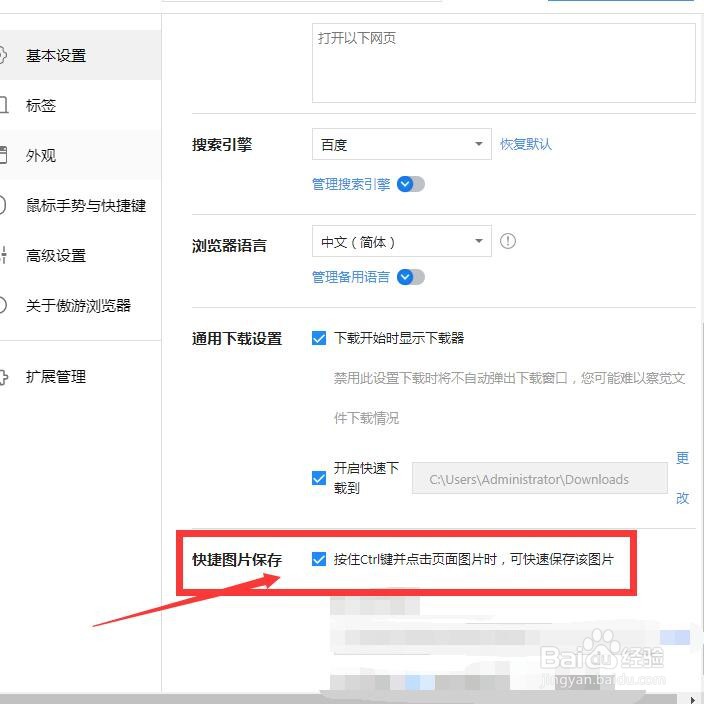This screenshot has width=704, height=704.
Task: Expand 管理备用语言 chevron toggle
Action: tap(411, 277)
